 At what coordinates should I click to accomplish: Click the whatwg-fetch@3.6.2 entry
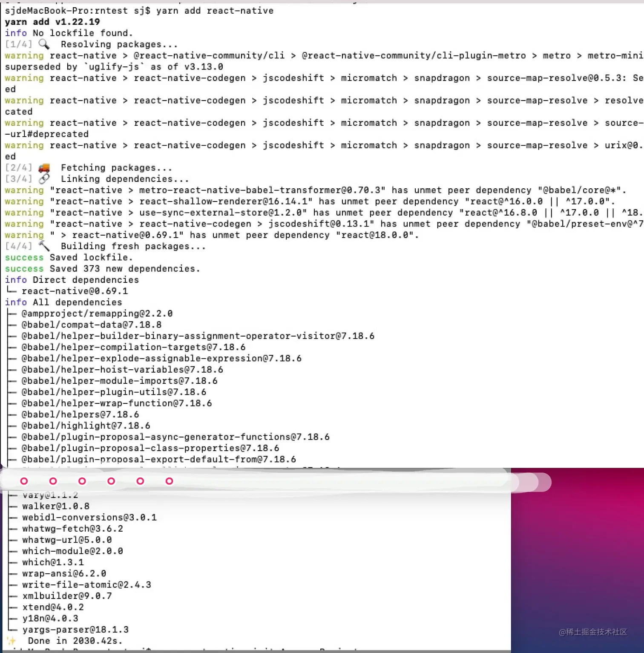tap(73, 529)
